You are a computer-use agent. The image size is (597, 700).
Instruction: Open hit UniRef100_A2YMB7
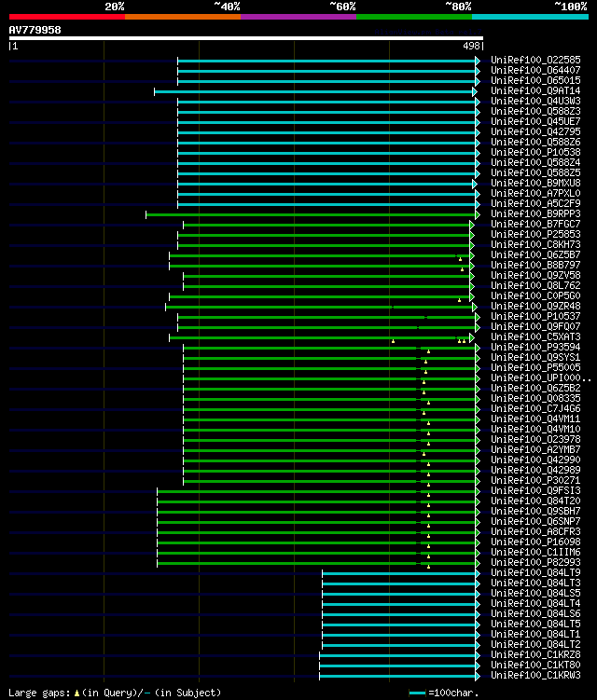[x=535, y=450]
